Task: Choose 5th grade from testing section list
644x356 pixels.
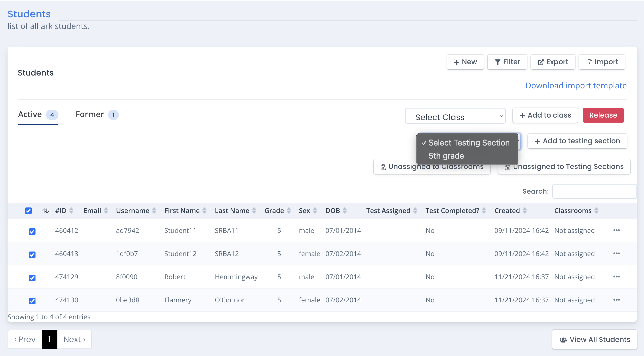Action: tap(446, 156)
